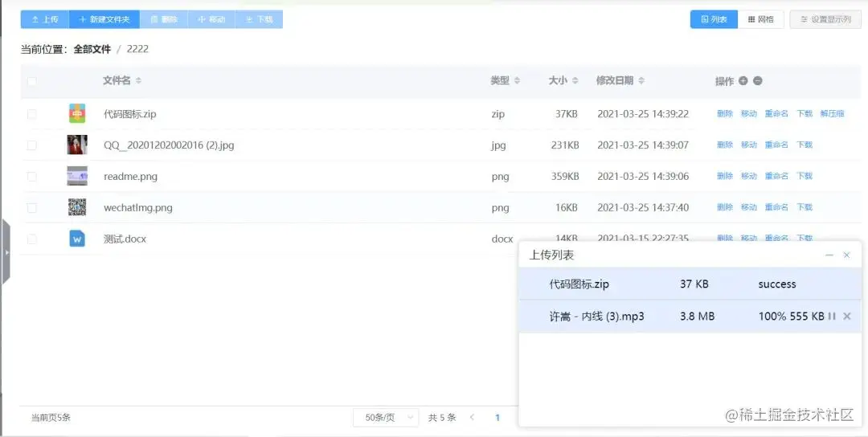The height and width of the screenshot is (437, 868).
Task: Open file wechatImg.png
Action: (x=138, y=208)
